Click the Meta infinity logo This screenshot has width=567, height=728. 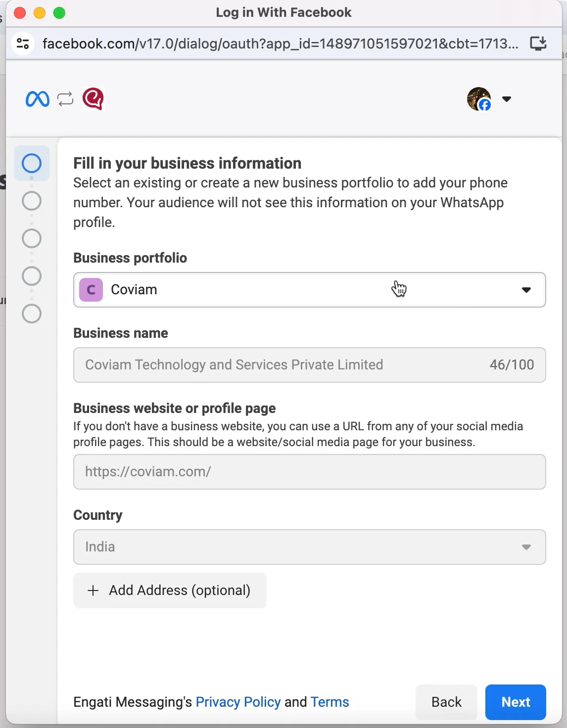[38, 99]
